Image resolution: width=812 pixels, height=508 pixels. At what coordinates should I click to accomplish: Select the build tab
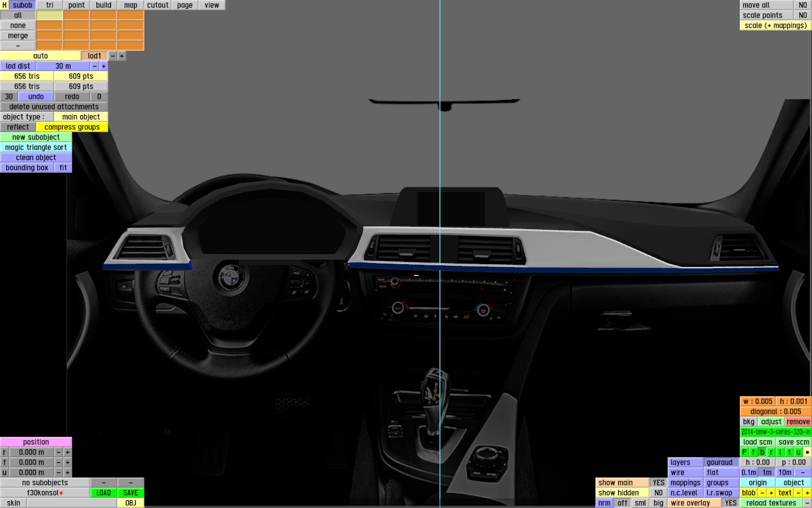tap(104, 5)
